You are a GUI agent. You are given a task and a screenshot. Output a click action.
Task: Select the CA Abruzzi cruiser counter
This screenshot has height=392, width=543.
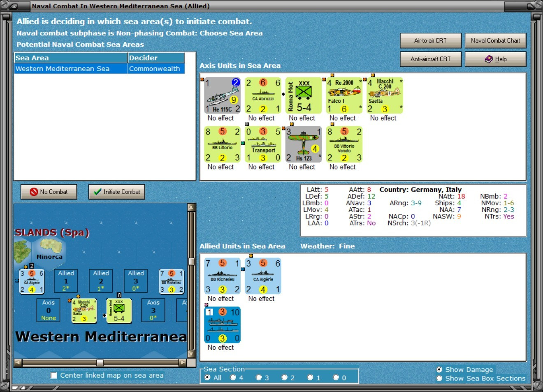(x=263, y=95)
